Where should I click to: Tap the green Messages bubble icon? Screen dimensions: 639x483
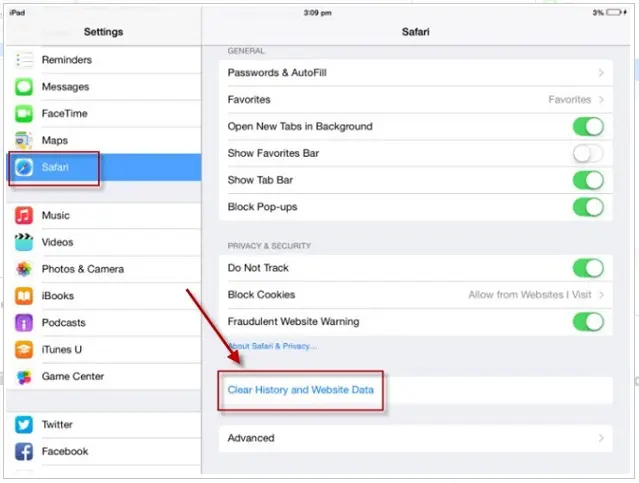(24, 87)
